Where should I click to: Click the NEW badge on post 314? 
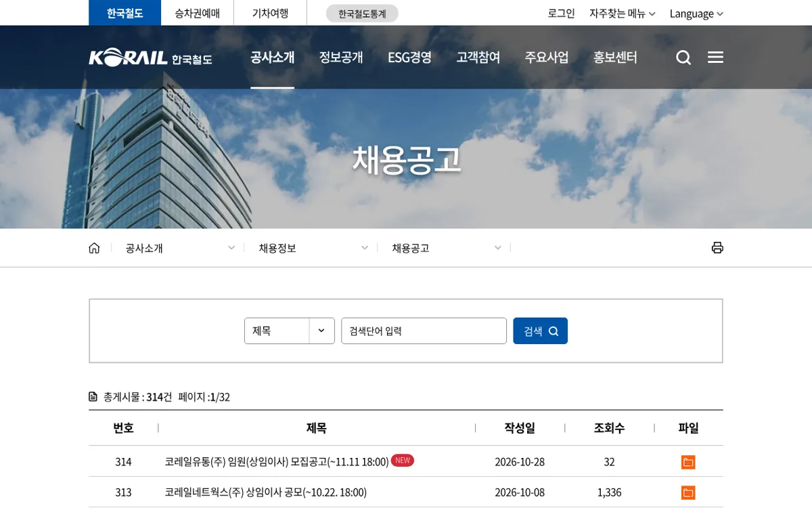[x=403, y=461]
